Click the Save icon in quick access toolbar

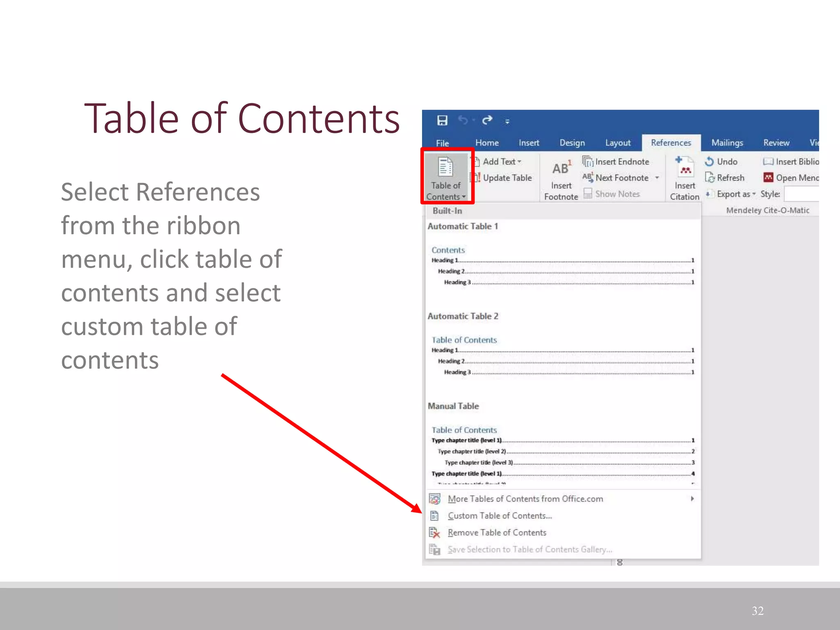tap(442, 120)
